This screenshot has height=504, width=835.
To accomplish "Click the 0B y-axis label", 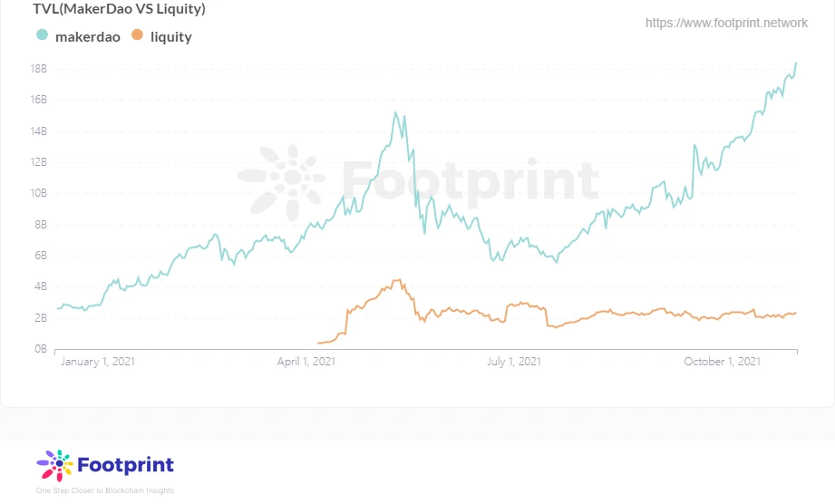I will point(41,349).
